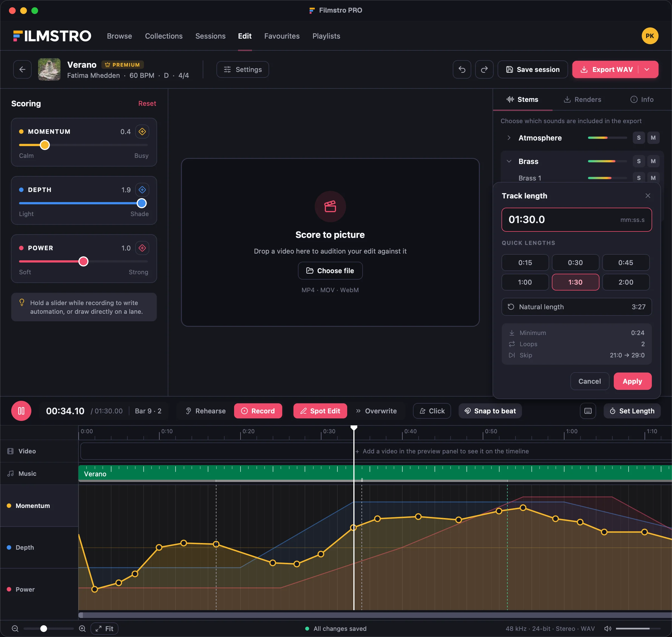Go back with the arrow beside Verano

pos(22,70)
